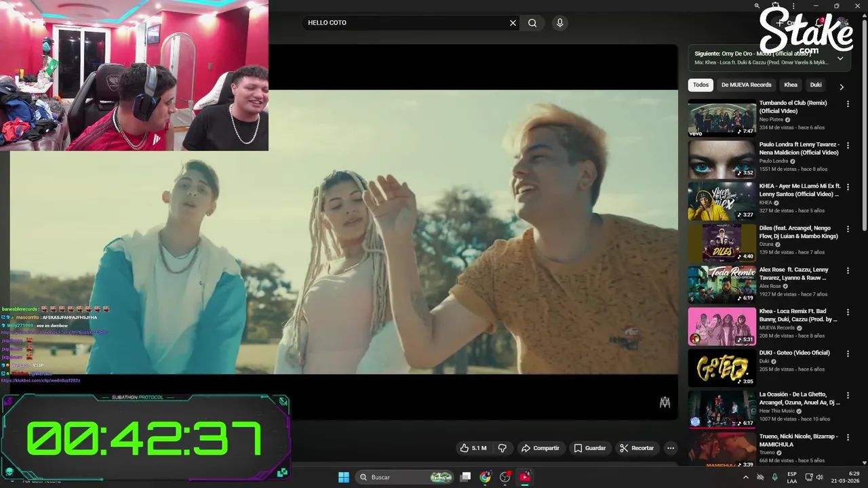Click the browser zoom magnifier icon

point(757,5)
